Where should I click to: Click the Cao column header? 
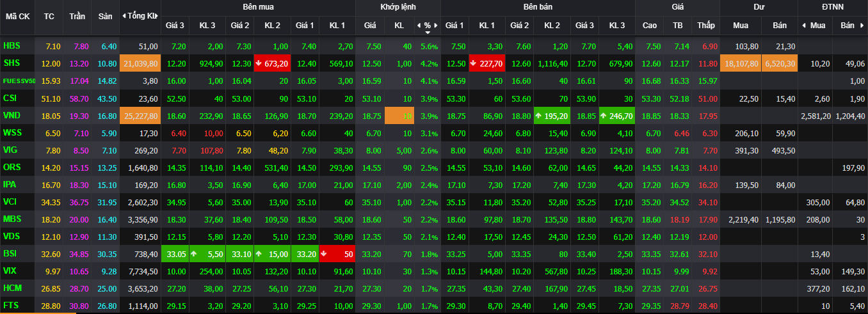click(x=649, y=25)
